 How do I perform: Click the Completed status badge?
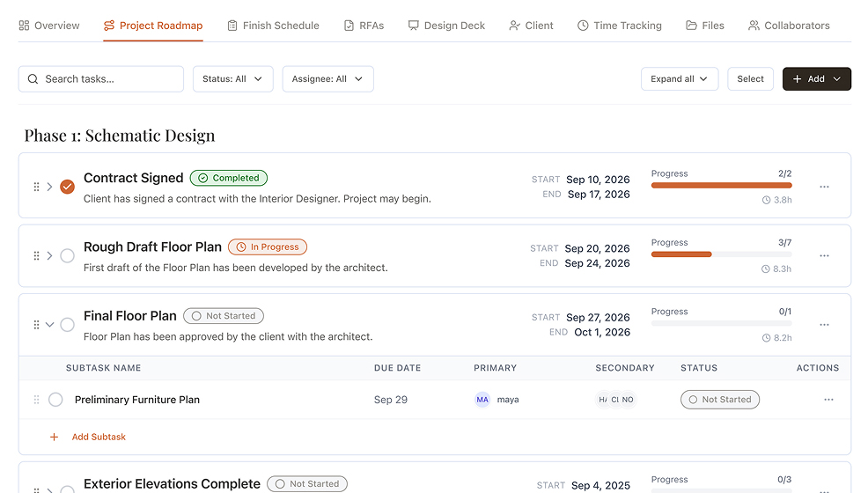tap(229, 178)
